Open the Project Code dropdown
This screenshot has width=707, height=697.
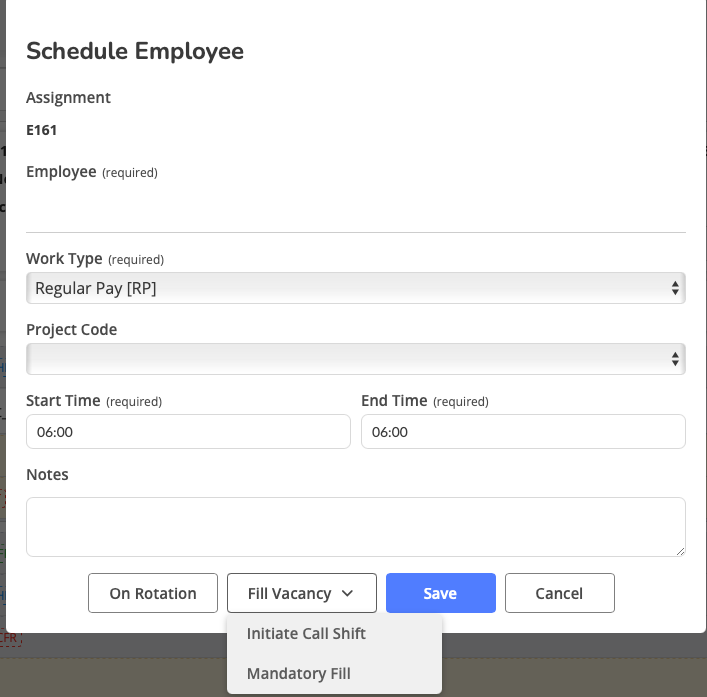click(x=356, y=359)
